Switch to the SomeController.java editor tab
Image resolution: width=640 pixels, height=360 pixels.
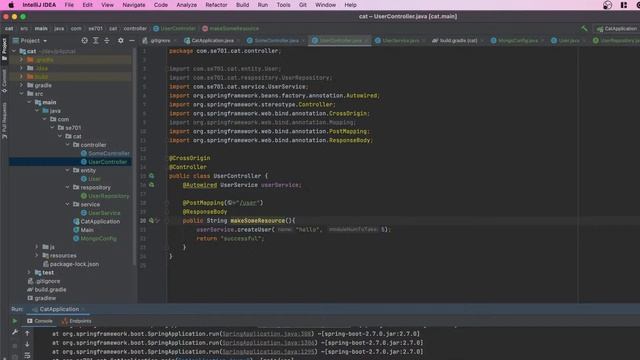[276, 40]
